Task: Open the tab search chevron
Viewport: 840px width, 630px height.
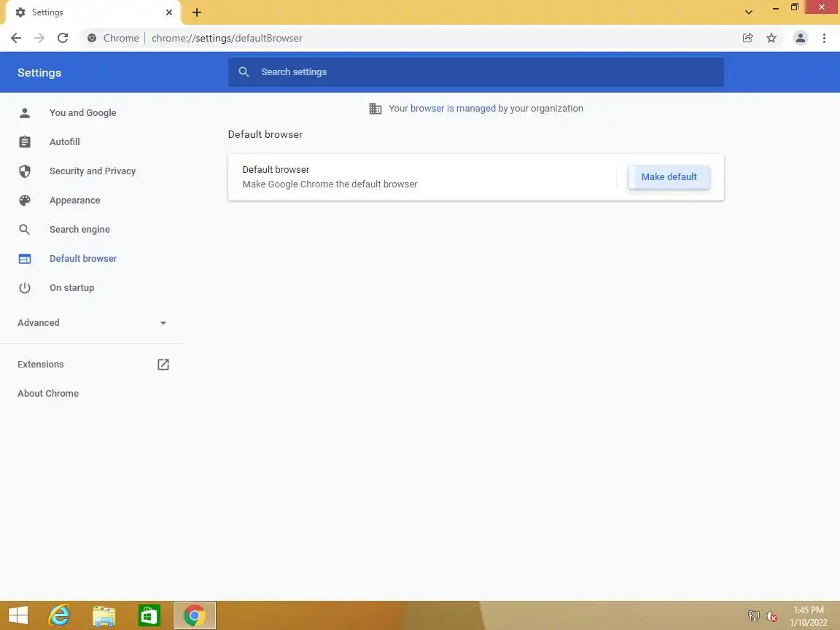Action: point(749,12)
